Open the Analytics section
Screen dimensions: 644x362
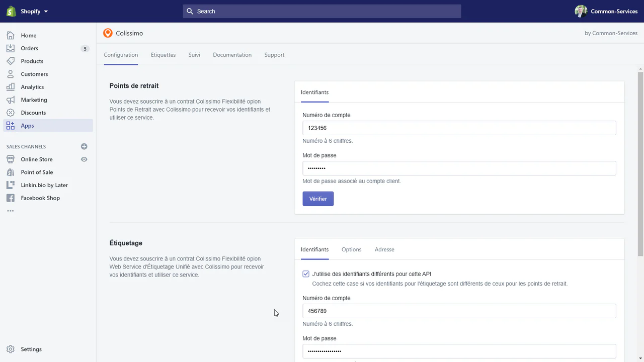32,87
